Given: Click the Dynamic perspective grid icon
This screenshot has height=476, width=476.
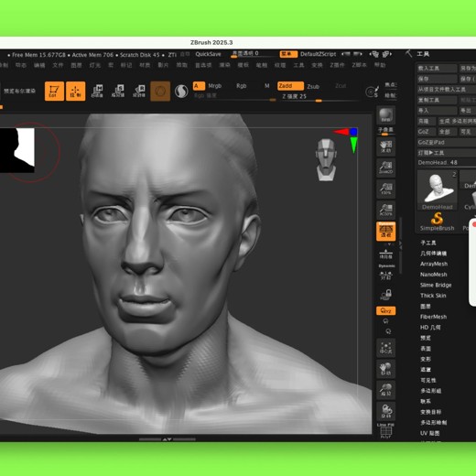Looking at the screenshot, I should coord(386,231).
